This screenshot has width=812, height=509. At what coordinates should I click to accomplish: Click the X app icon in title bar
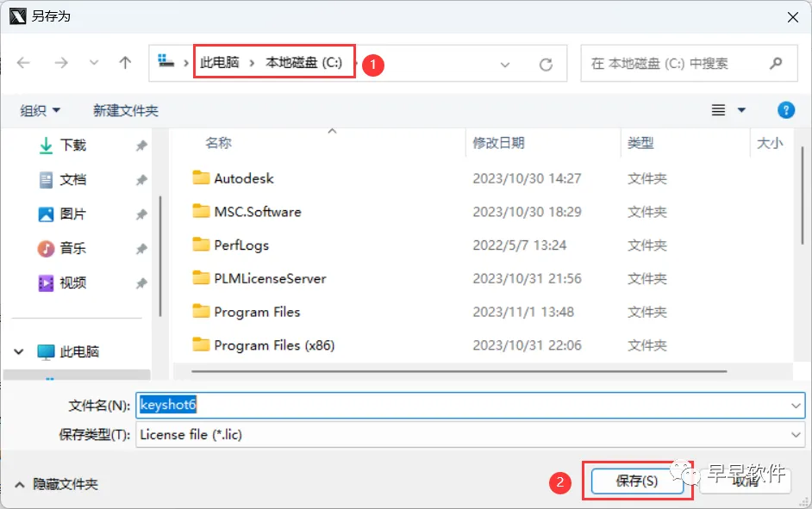pos(17,16)
